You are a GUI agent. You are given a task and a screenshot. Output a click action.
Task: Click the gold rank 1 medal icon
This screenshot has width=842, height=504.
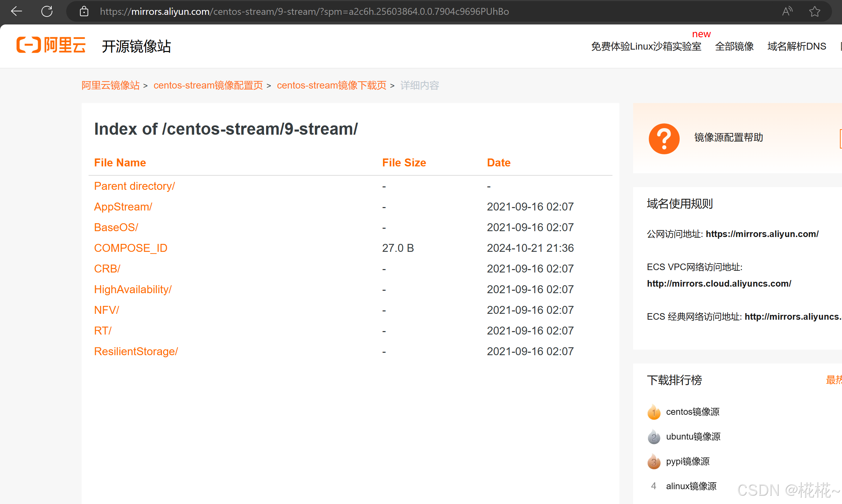[x=654, y=412]
